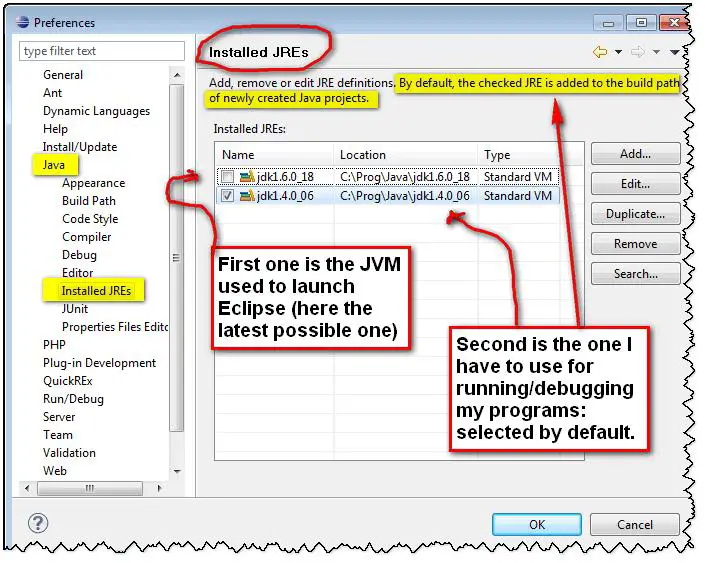Select Web in the preferences tree

pyautogui.click(x=54, y=471)
